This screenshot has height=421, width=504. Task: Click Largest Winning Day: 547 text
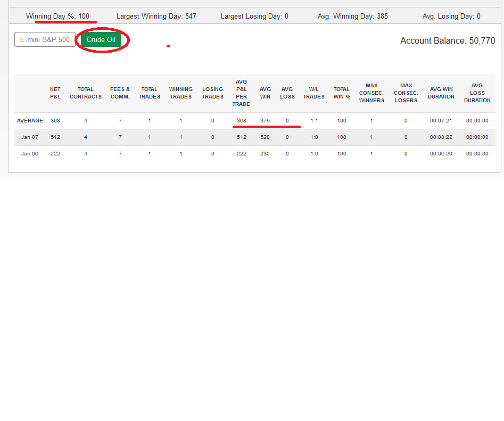click(156, 16)
